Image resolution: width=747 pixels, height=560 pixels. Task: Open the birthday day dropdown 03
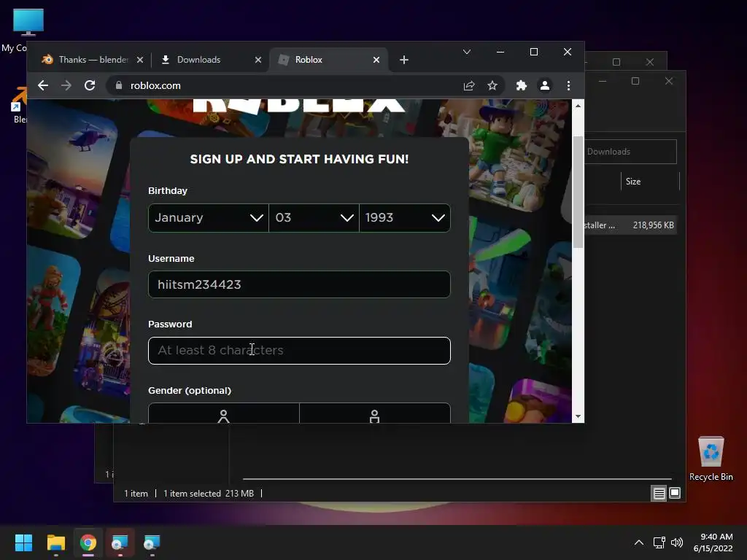point(314,218)
